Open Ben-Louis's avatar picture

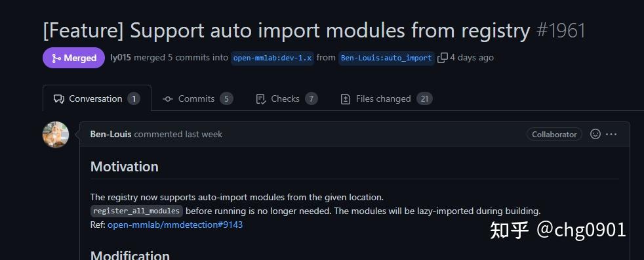click(x=56, y=135)
